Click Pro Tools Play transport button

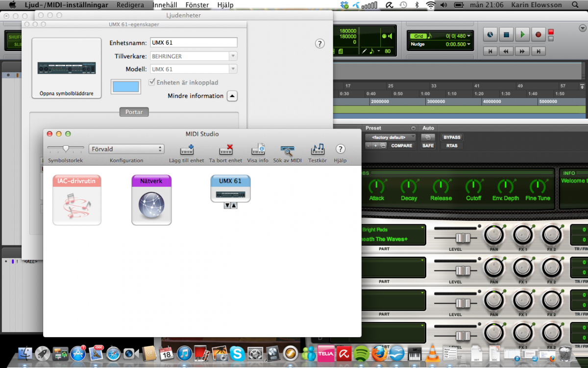[x=522, y=34]
